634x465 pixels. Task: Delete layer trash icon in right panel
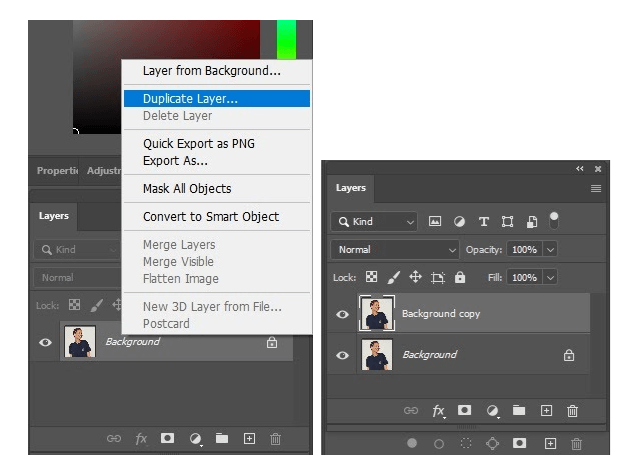pos(572,411)
